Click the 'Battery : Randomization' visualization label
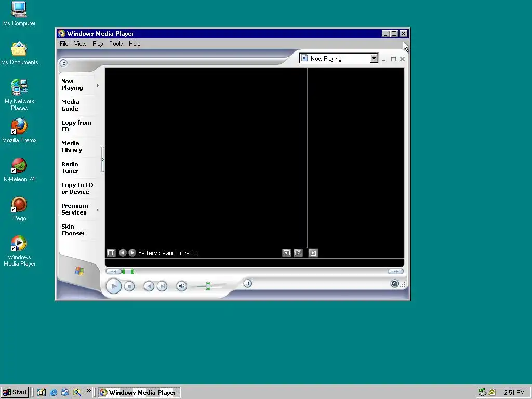Image resolution: width=532 pixels, height=399 pixels. point(168,253)
